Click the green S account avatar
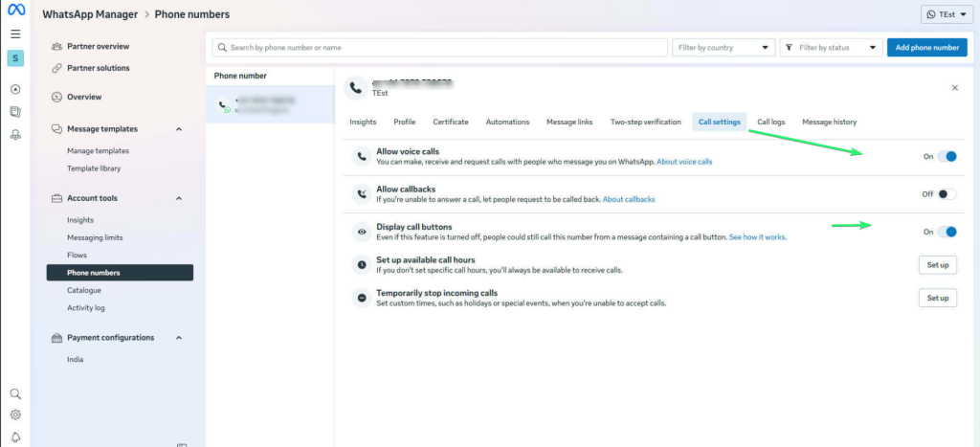Screen dimensions: 980x447 [15, 58]
